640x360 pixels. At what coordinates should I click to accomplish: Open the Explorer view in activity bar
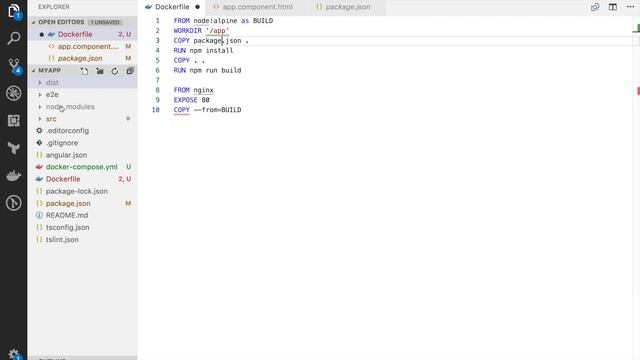(x=13, y=11)
